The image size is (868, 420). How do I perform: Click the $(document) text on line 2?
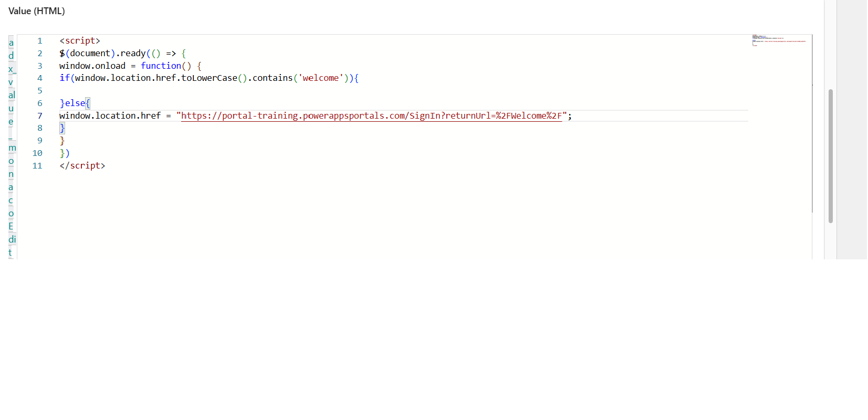point(87,54)
